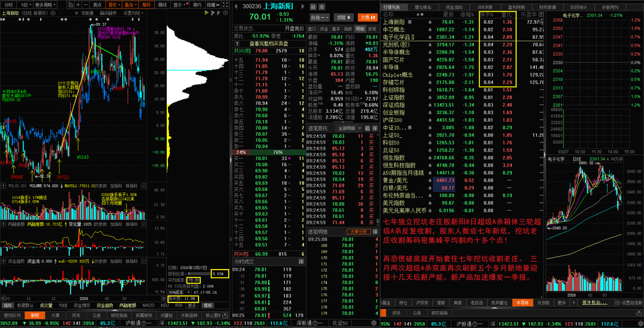Click the 融 badge icon
The height and width of the screenshot is (328, 644).
(x=313, y=7)
